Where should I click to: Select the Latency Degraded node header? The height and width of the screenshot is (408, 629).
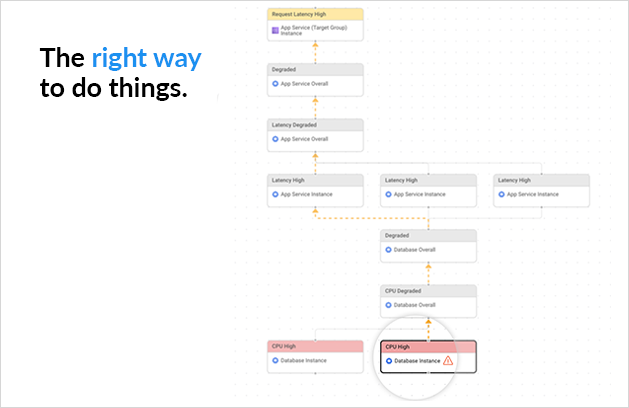[315, 125]
